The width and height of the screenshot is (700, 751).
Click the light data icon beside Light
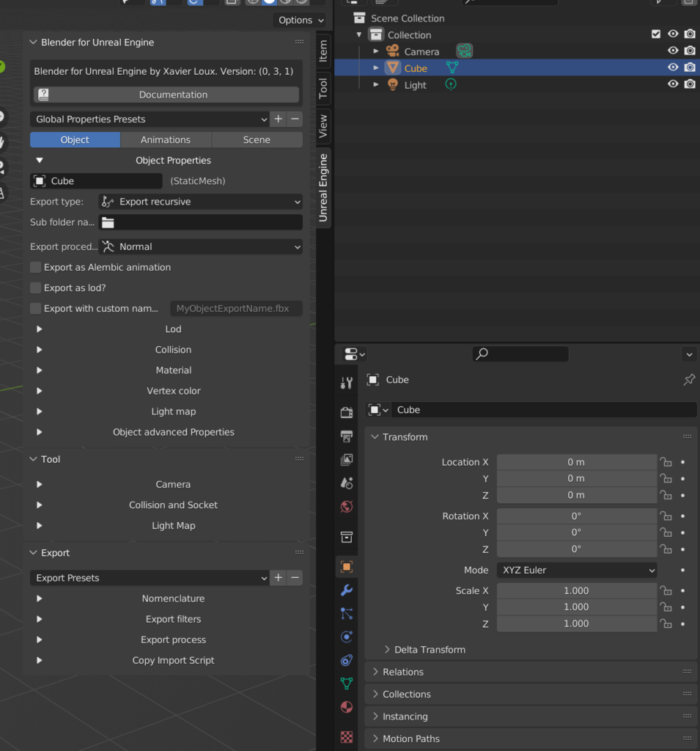tap(451, 85)
